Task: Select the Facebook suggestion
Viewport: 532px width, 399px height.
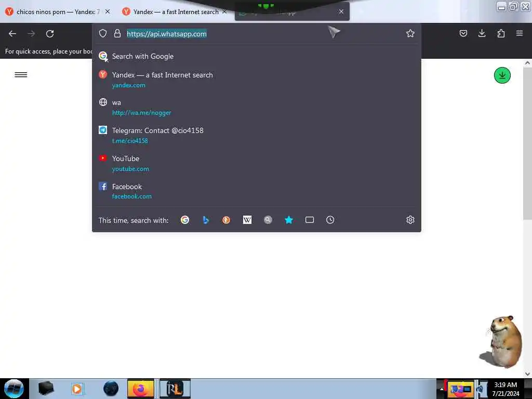Action: pyautogui.click(x=257, y=191)
